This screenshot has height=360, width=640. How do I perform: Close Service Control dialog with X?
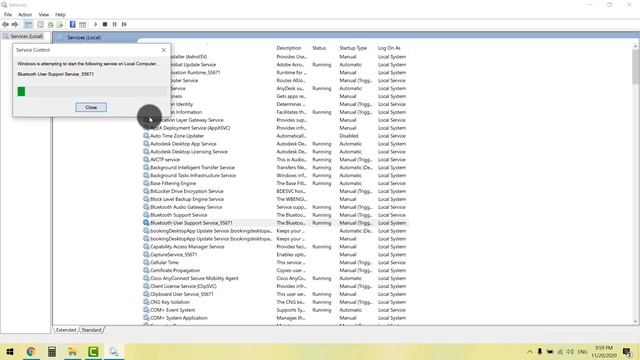pyautogui.click(x=164, y=50)
